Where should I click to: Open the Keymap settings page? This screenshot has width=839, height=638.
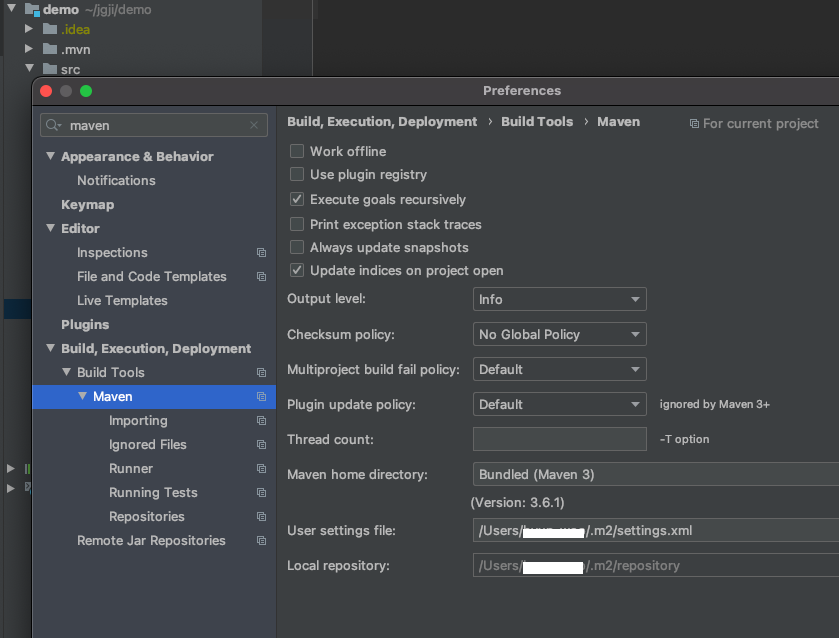(x=87, y=204)
